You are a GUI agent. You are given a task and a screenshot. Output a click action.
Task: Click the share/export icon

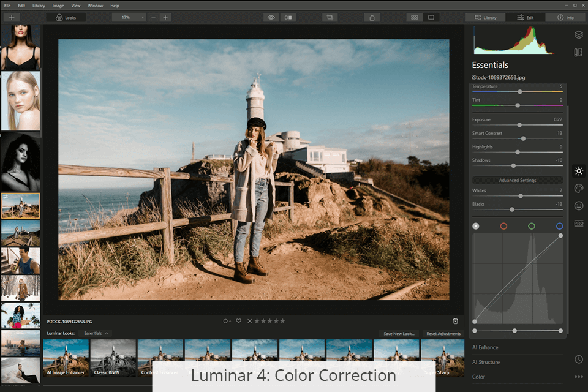[x=372, y=17]
